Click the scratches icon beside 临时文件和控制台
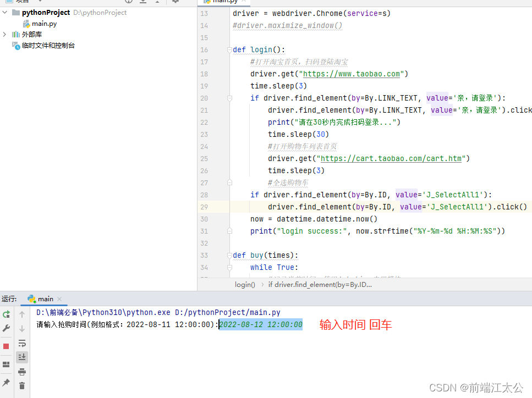 pos(16,46)
